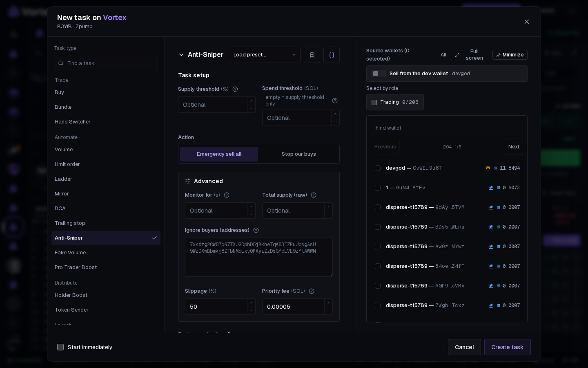Screen dimensions: 588x368
Task: Click the Monitor for help icon
Action: tap(227, 195)
